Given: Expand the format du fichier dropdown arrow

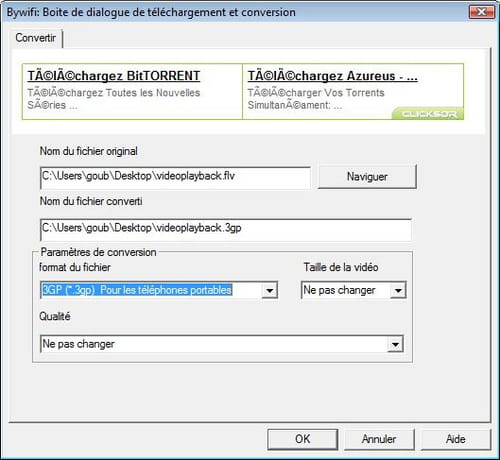Looking at the screenshot, I should 270,290.
